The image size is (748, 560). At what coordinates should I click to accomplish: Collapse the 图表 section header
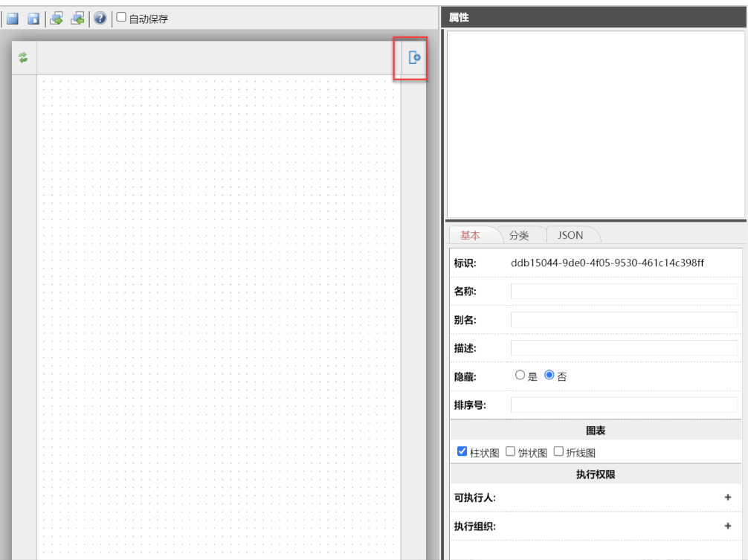[596, 431]
